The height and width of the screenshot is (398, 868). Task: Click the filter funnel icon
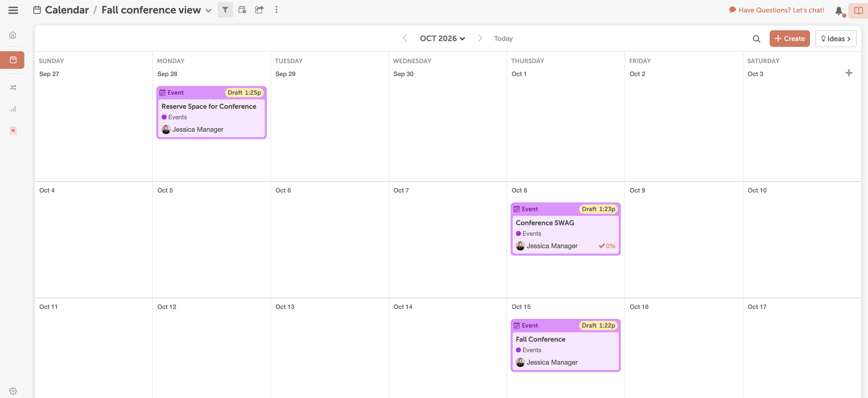point(225,10)
